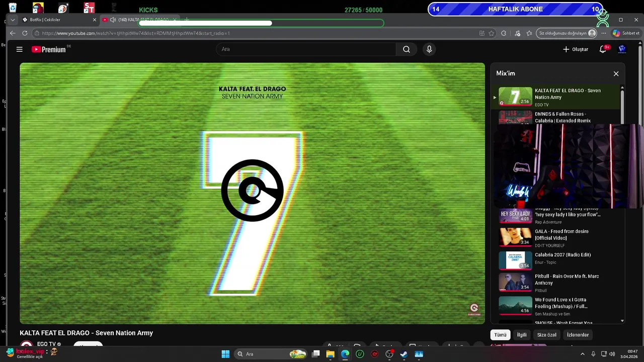Click the main video player area

pyautogui.click(x=252, y=193)
